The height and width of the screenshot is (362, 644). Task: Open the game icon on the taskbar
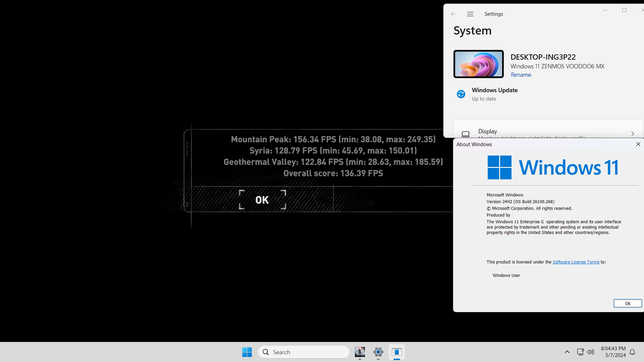click(x=360, y=352)
